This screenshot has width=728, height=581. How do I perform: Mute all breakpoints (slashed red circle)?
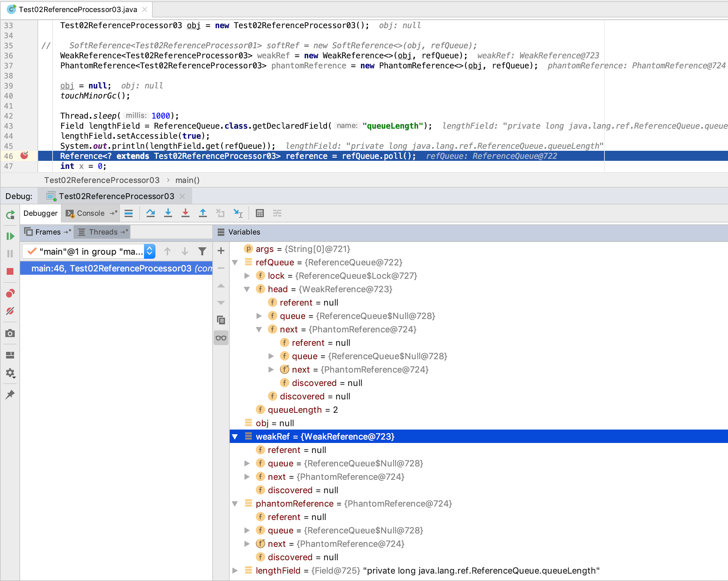[10, 311]
